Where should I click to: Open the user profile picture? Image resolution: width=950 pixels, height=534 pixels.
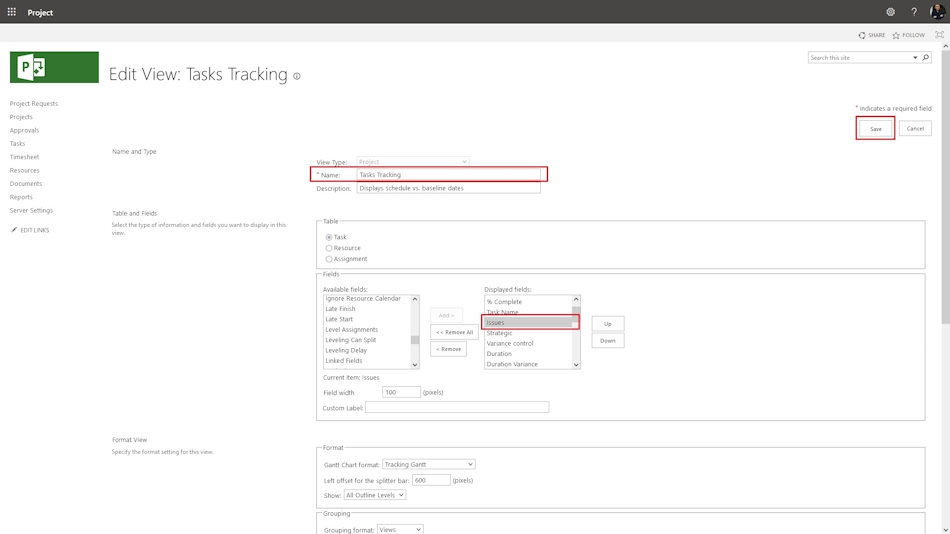click(937, 12)
